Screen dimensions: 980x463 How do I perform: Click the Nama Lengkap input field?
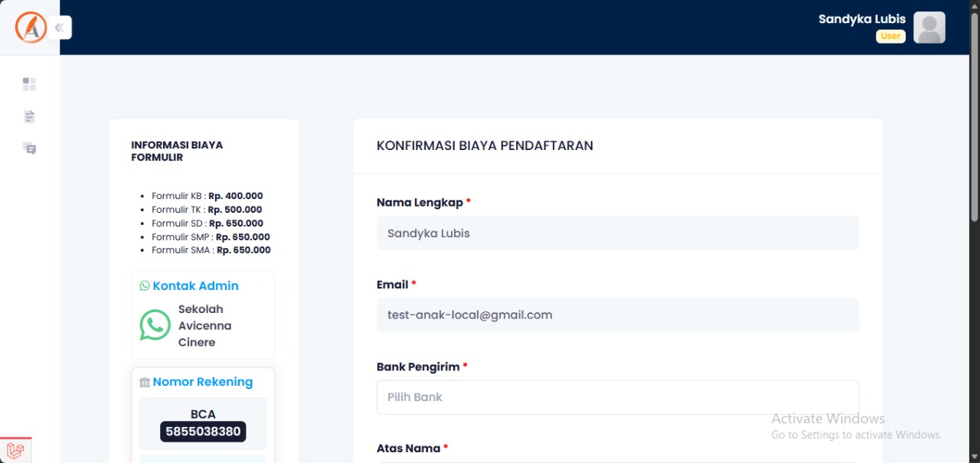pyautogui.click(x=617, y=233)
